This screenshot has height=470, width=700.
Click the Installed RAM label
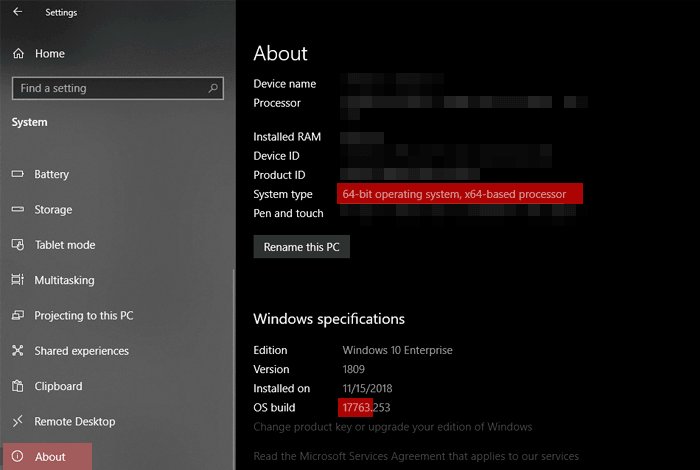tap(287, 137)
